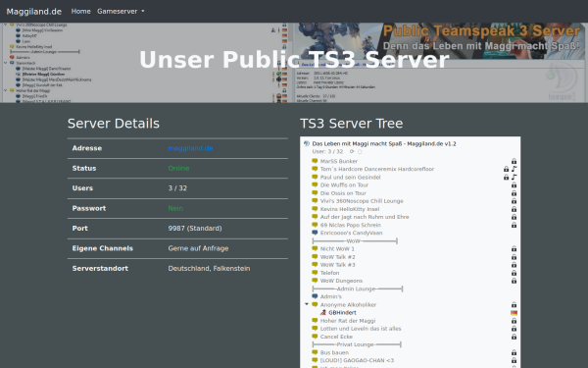Select Kevins HelloKitty Insel channel name
The width and height of the screenshot is (588, 368).
point(350,209)
